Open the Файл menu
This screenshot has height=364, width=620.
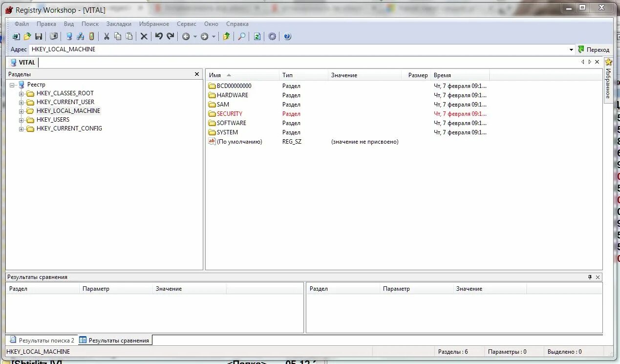[x=21, y=24]
